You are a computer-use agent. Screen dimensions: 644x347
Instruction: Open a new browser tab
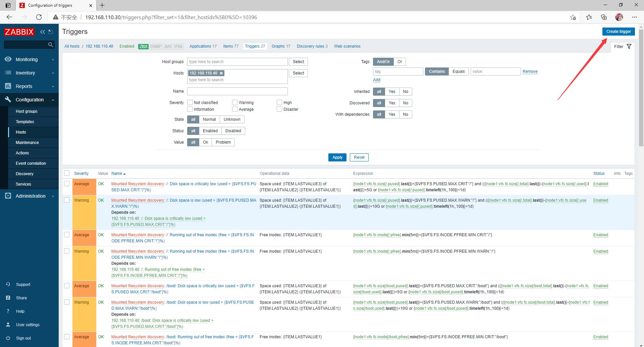coord(102,5)
